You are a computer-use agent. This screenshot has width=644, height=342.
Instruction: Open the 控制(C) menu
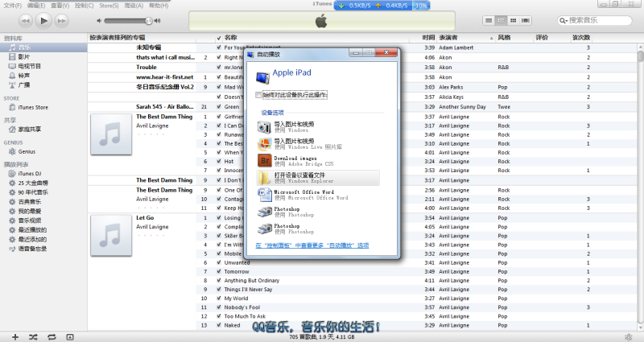pyautogui.click(x=85, y=6)
